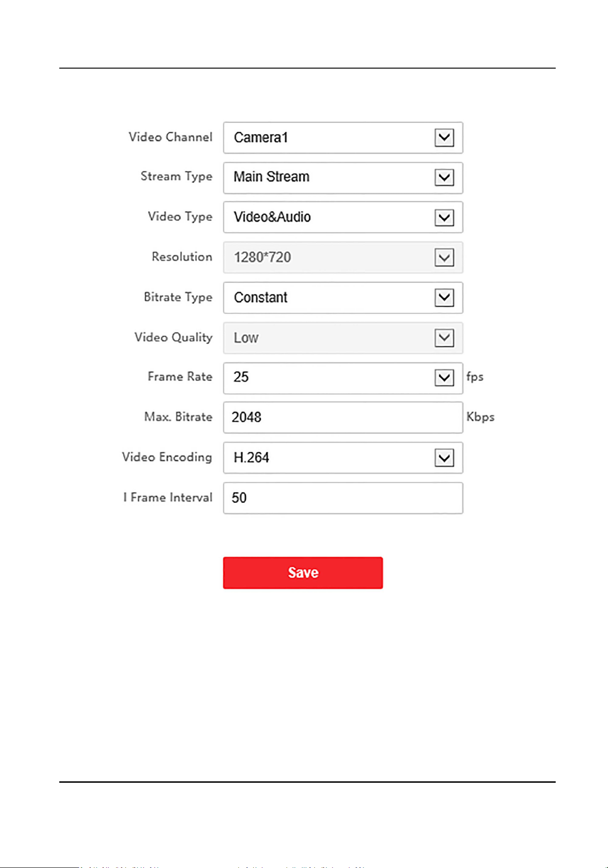Open the Video Encoding arrow icon
Viewport: 608px width, 868px height.
coord(444,458)
